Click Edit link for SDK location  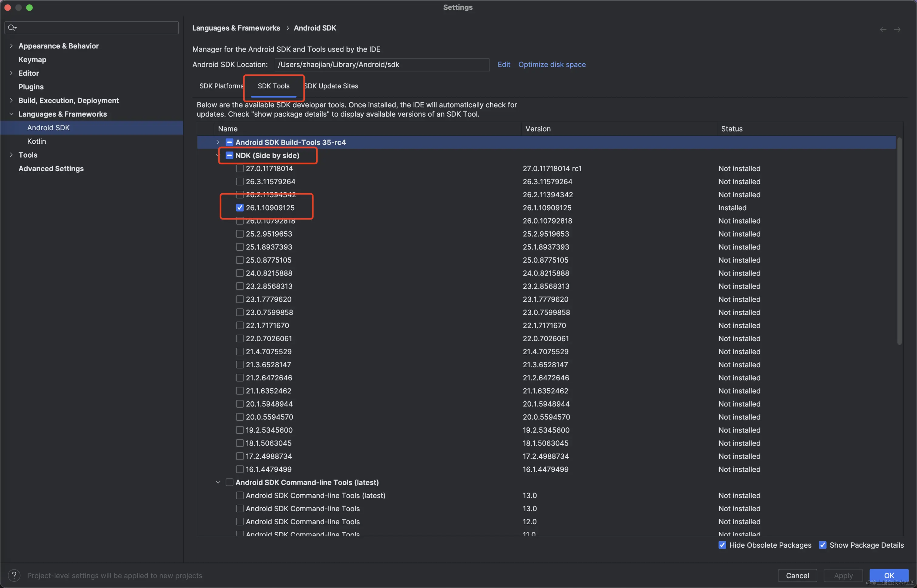pyautogui.click(x=504, y=65)
